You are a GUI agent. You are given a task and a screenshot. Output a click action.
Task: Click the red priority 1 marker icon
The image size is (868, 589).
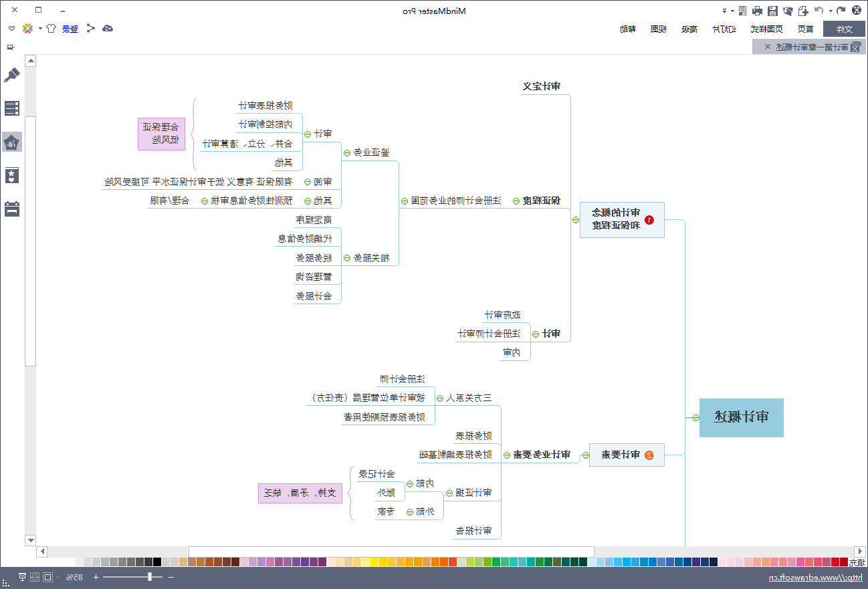pos(649,219)
